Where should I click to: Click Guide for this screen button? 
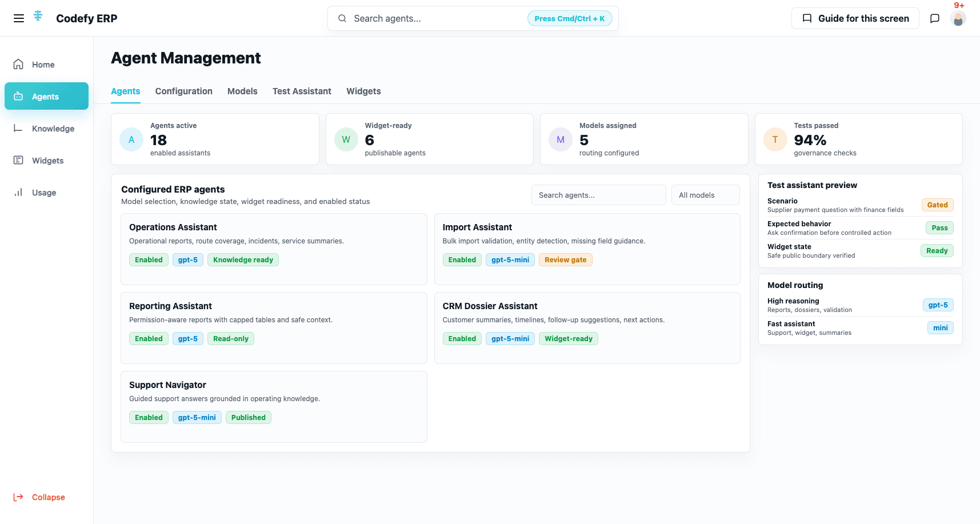(855, 18)
